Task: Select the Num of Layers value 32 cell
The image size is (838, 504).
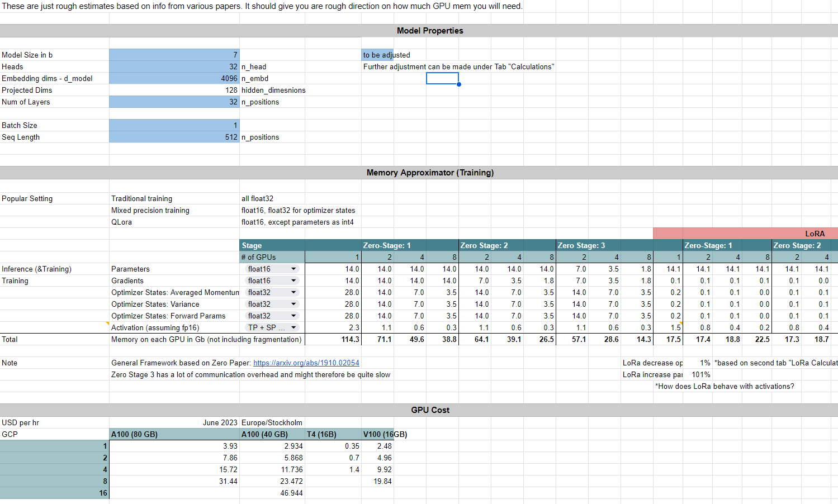Action: click(174, 102)
